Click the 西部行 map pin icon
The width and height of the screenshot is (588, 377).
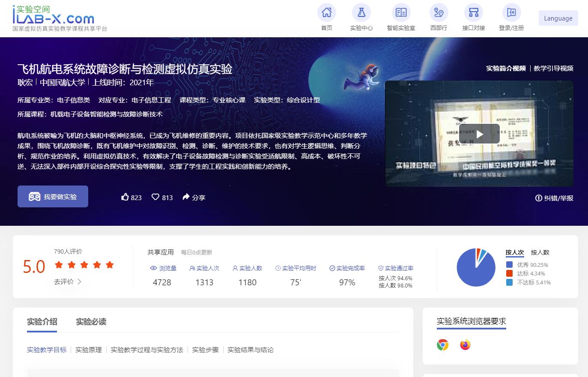tap(439, 12)
